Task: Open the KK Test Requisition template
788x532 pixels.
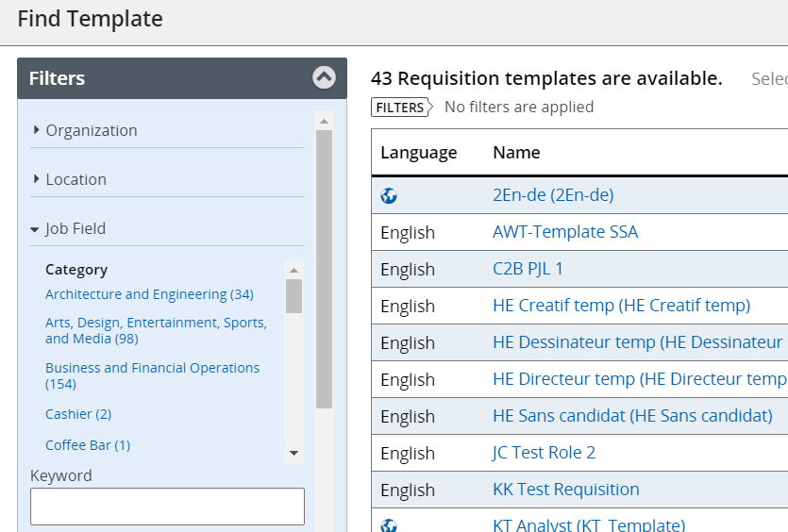Action: point(566,490)
